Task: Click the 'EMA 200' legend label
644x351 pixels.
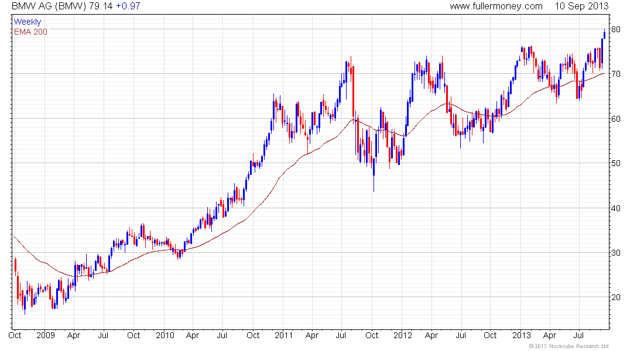Action: (30, 32)
